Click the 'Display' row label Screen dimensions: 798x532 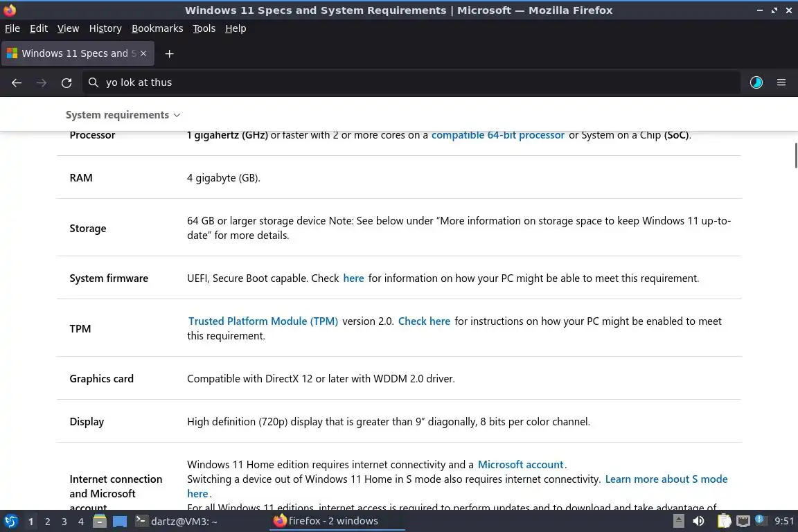click(87, 422)
